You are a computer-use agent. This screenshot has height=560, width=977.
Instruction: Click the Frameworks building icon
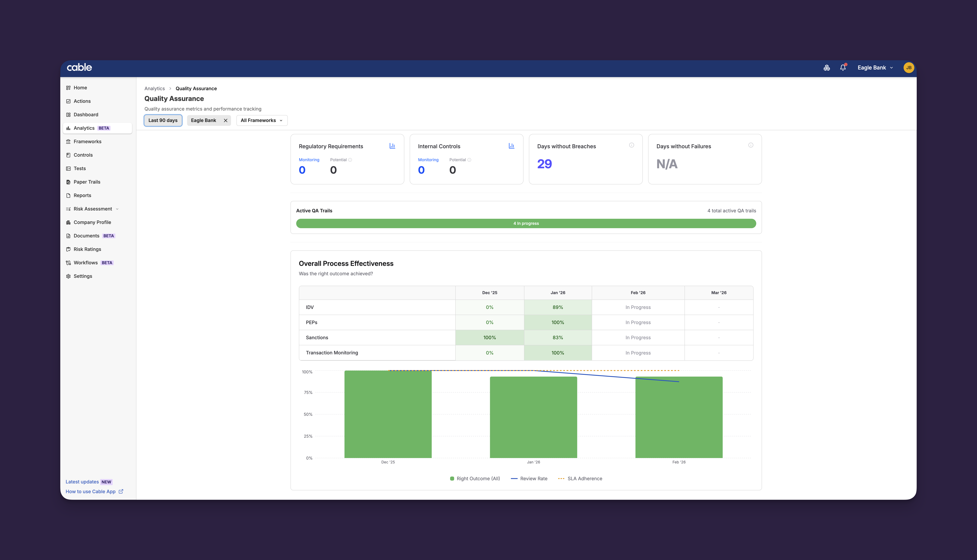pos(68,142)
